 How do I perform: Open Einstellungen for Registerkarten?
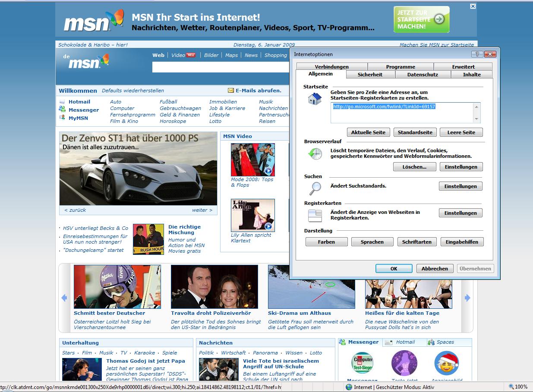pyautogui.click(x=460, y=213)
